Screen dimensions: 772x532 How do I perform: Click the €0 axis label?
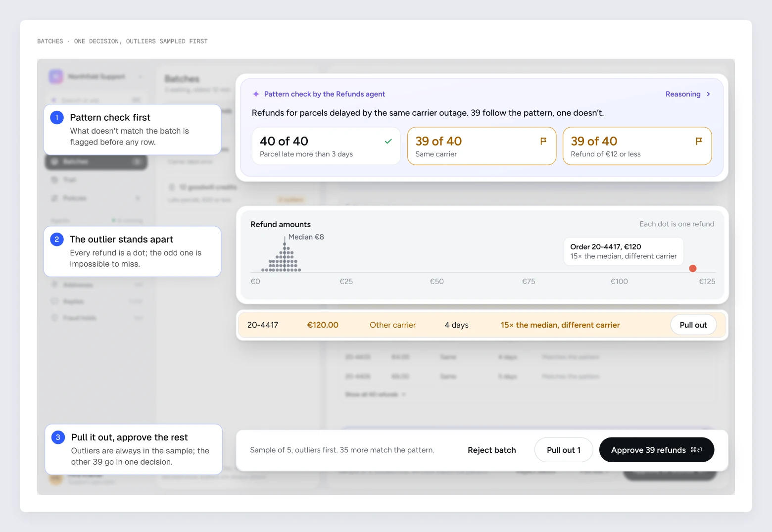(255, 282)
